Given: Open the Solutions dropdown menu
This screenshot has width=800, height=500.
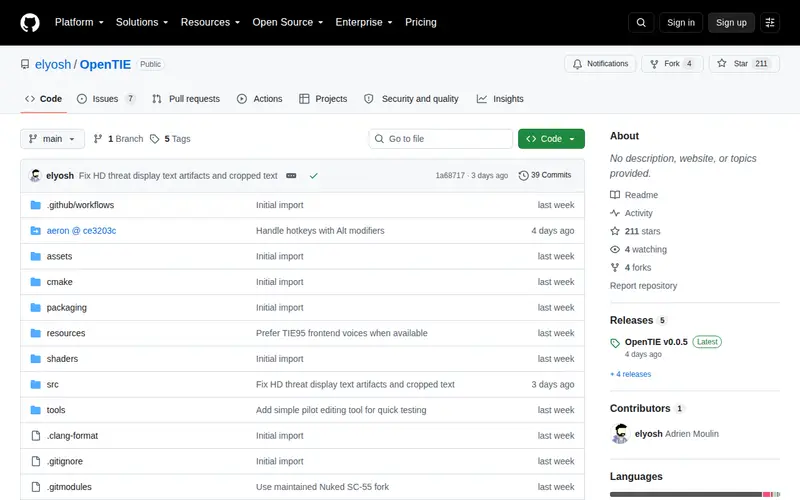Looking at the screenshot, I should coord(142,22).
